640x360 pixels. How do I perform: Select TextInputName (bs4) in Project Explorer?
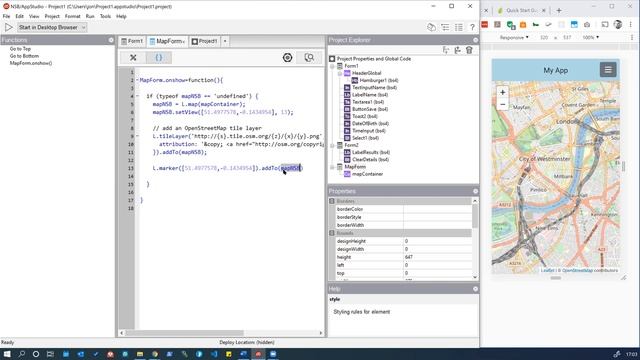tap(374, 88)
